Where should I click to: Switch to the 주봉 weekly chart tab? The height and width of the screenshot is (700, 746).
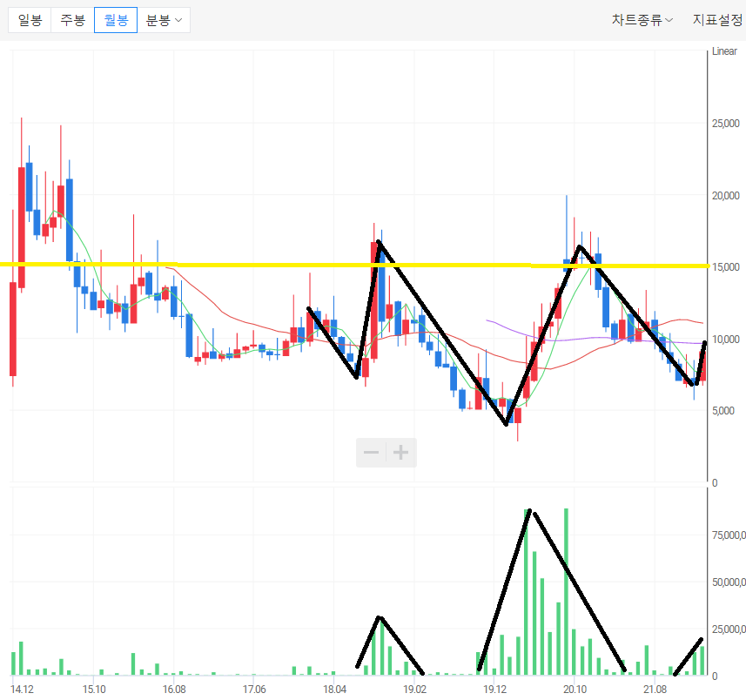(x=72, y=20)
